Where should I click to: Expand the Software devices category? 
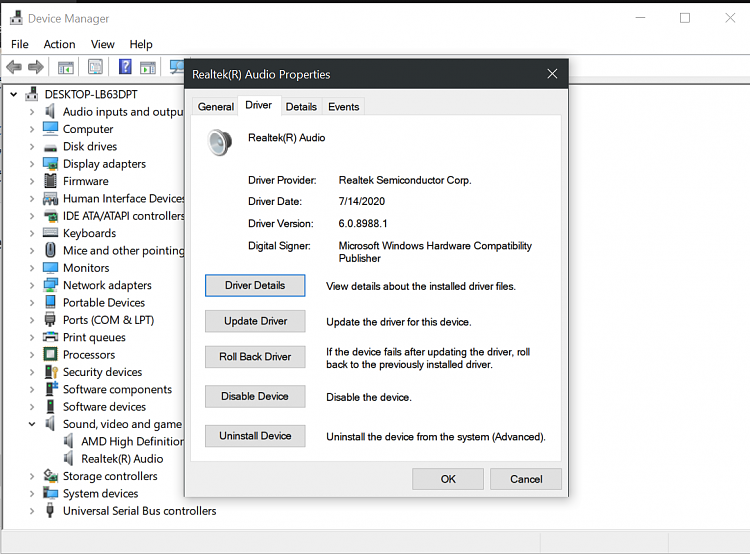pos(32,407)
